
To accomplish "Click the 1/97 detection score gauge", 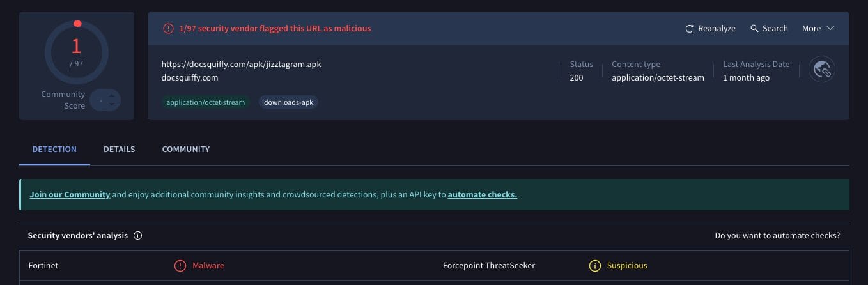I will (77, 52).
